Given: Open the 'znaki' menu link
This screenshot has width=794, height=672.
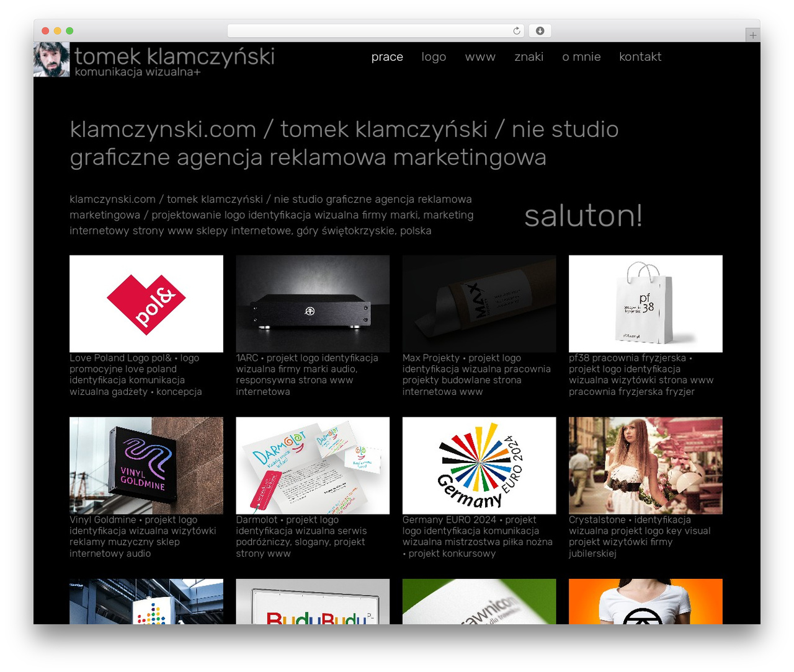Looking at the screenshot, I should click(x=529, y=57).
